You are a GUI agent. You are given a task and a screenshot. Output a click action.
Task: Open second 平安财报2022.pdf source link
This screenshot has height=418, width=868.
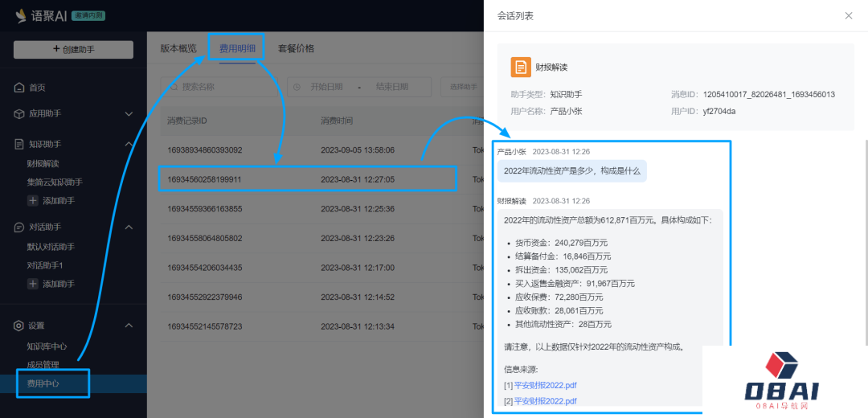[x=545, y=400]
